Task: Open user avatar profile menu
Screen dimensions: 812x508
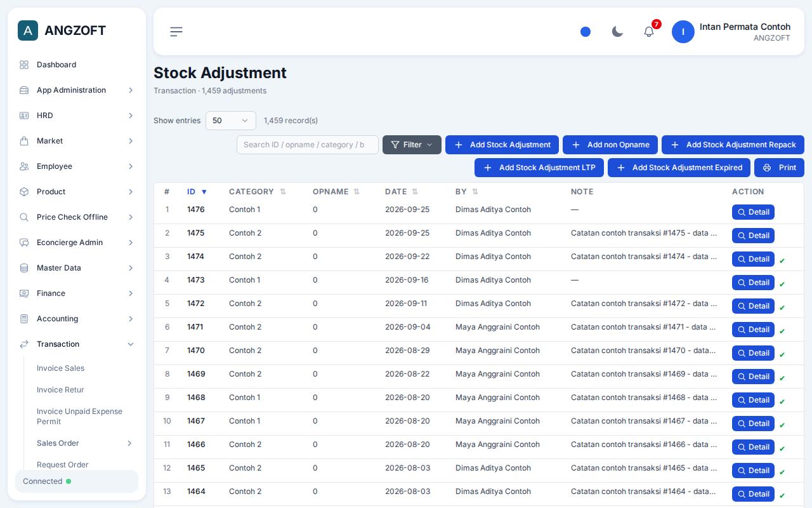Action: (x=683, y=32)
